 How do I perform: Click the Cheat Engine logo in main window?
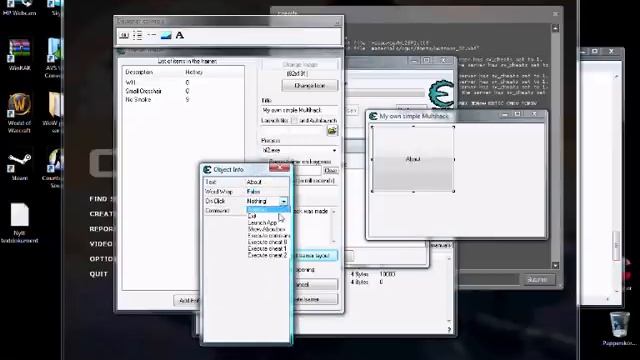[x=441, y=94]
